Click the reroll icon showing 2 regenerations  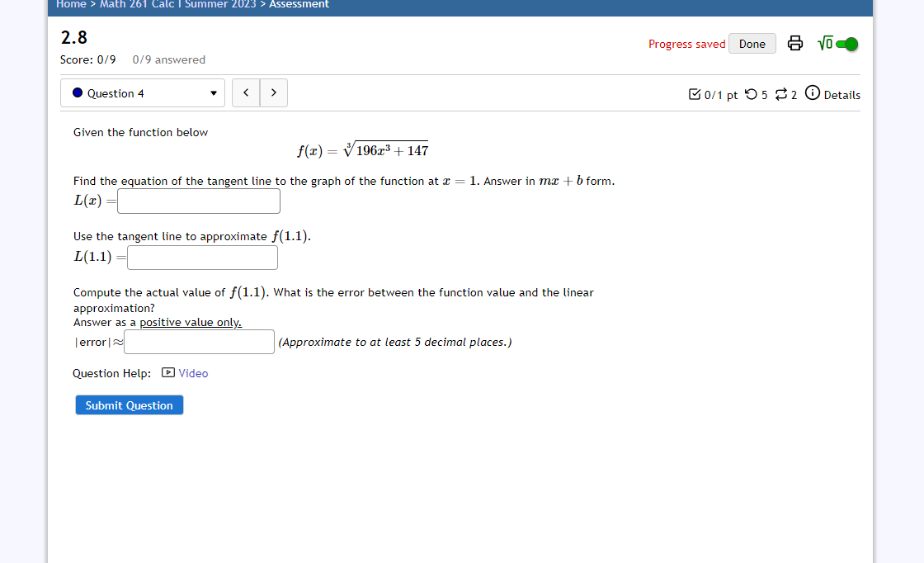point(781,95)
